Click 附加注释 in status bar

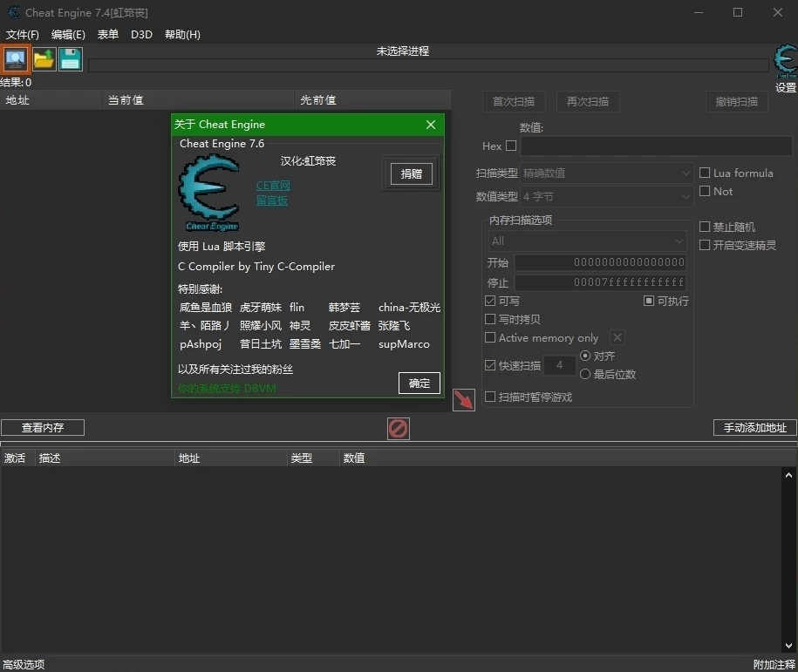click(x=774, y=664)
